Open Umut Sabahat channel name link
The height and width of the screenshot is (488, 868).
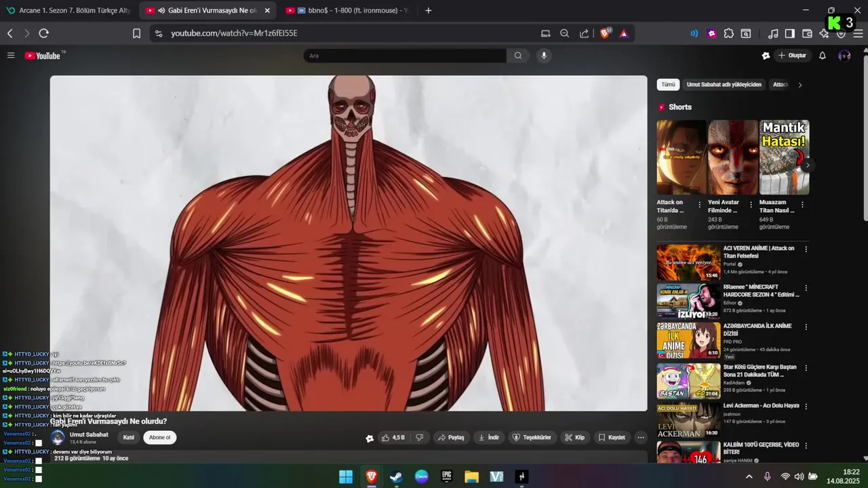coord(89,434)
